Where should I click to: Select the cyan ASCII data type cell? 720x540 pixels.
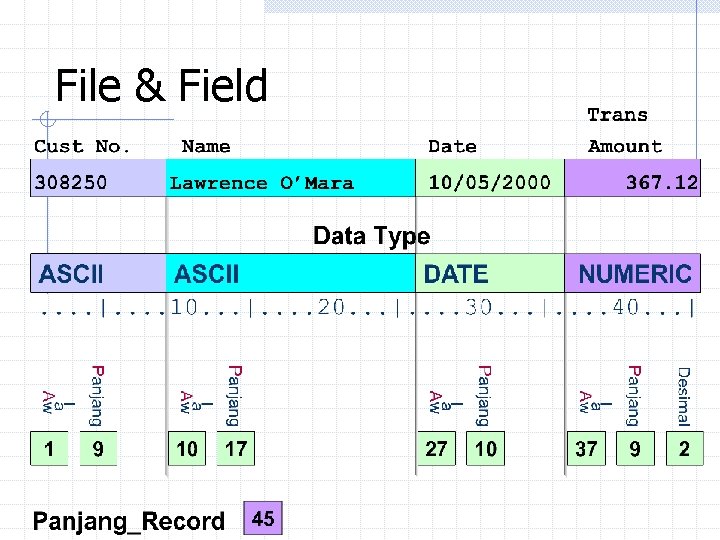[x=291, y=273]
